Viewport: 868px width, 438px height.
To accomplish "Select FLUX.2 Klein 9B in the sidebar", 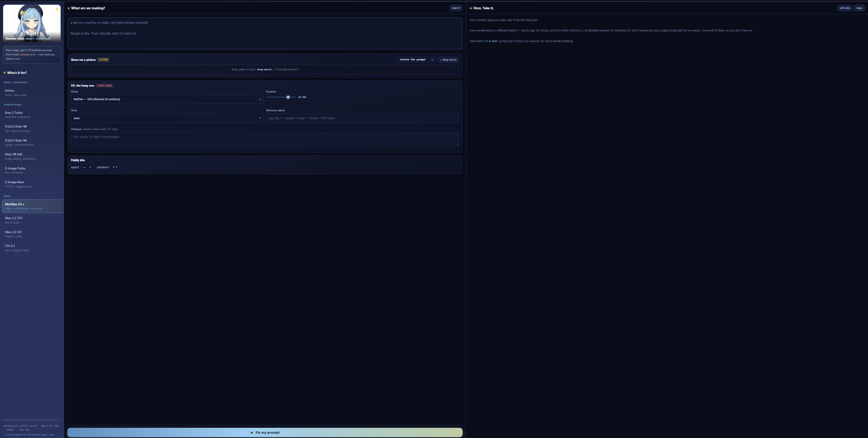I will point(33,142).
